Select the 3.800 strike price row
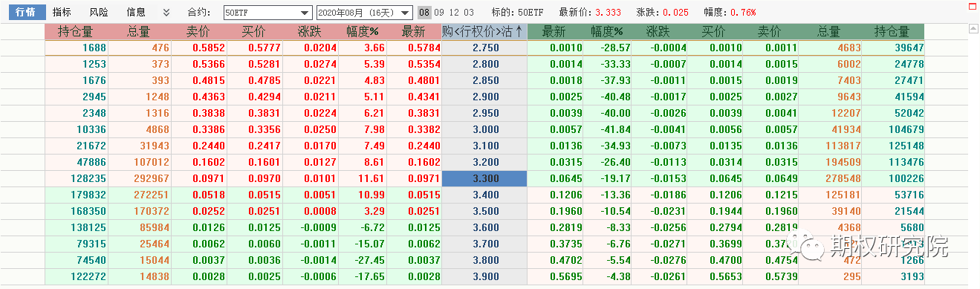 pyautogui.click(x=484, y=261)
